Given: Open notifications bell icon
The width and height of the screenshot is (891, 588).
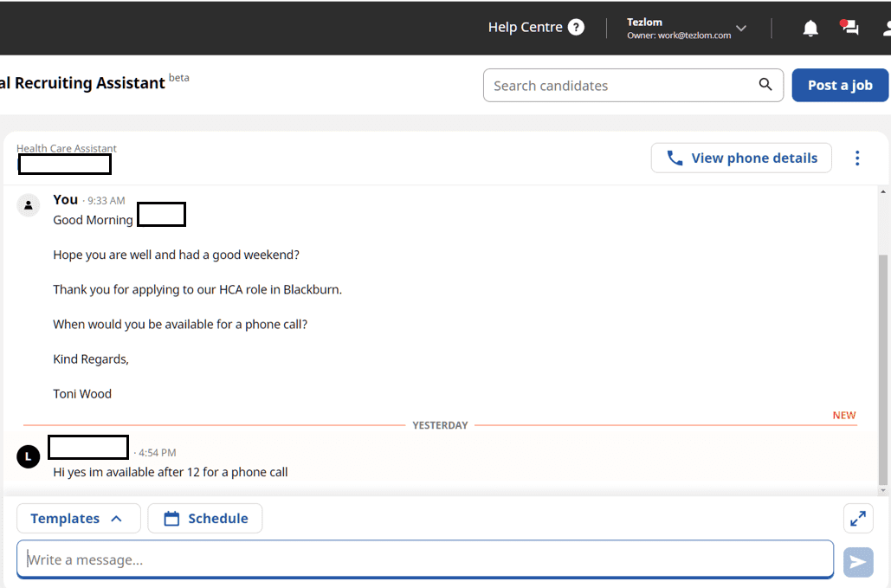Looking at the screenshot, I should 810,28.
